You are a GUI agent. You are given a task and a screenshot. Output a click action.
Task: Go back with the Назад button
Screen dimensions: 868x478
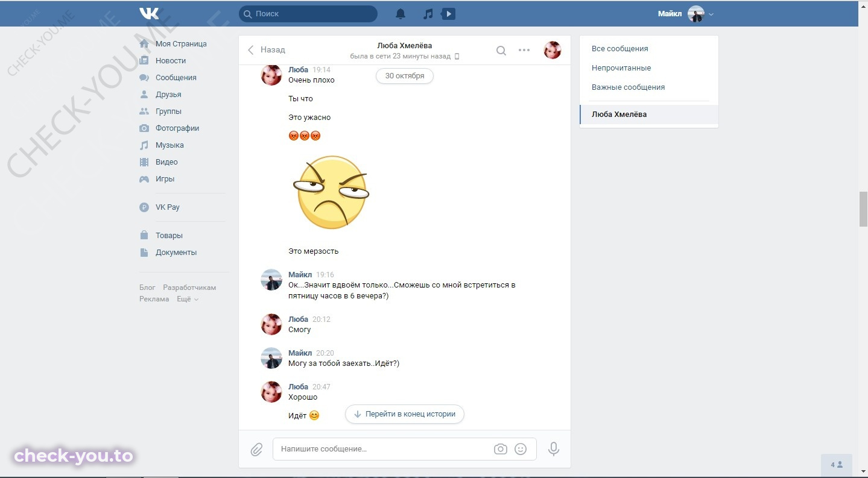point(266,50)
